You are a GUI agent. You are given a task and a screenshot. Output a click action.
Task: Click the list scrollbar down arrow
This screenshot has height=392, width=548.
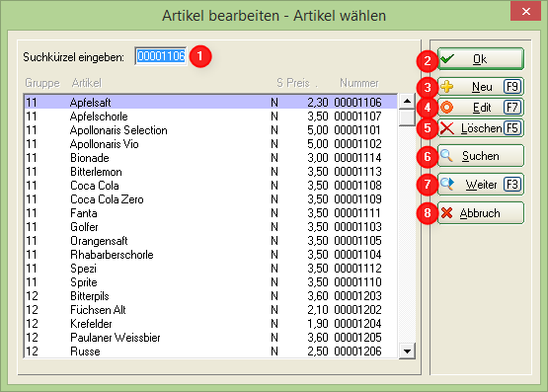(407, 352)
